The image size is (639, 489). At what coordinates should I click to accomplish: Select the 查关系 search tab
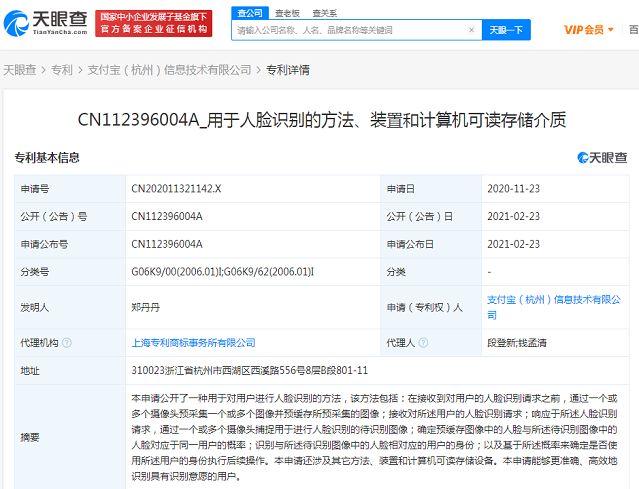[324, 13]
